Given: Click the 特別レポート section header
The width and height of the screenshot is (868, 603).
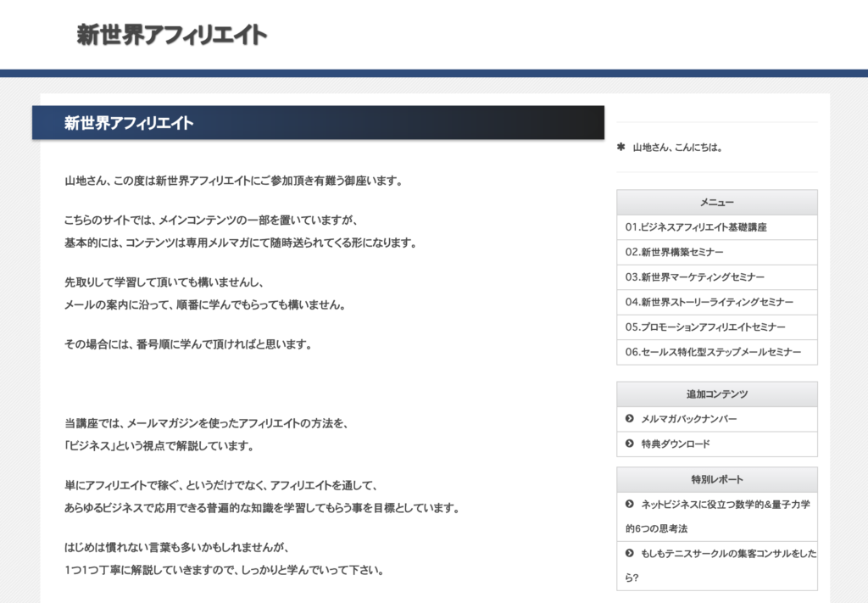Looking at the screenshot, I should tap(717, 479).
